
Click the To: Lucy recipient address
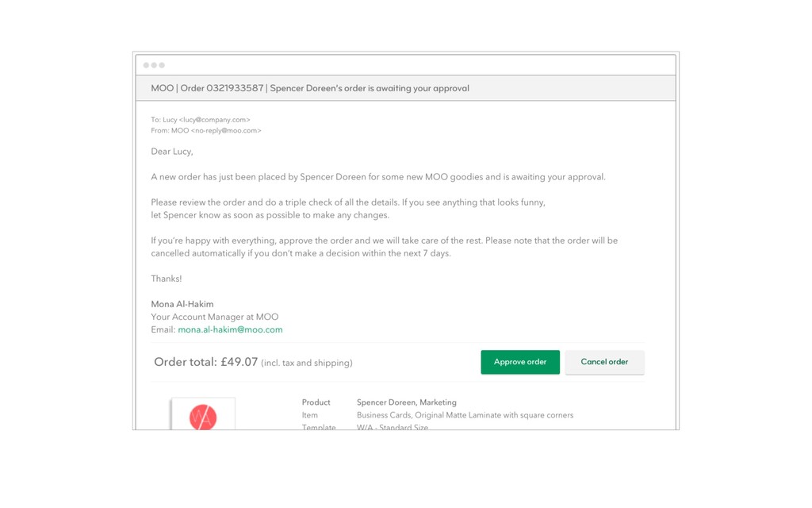point(201,120)
